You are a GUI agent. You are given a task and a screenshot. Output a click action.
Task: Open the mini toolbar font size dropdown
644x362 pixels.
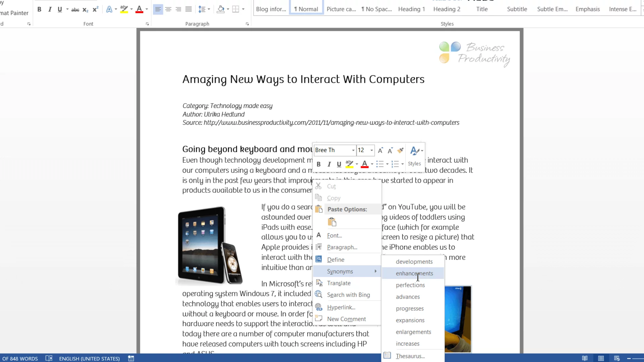(372, 150)
